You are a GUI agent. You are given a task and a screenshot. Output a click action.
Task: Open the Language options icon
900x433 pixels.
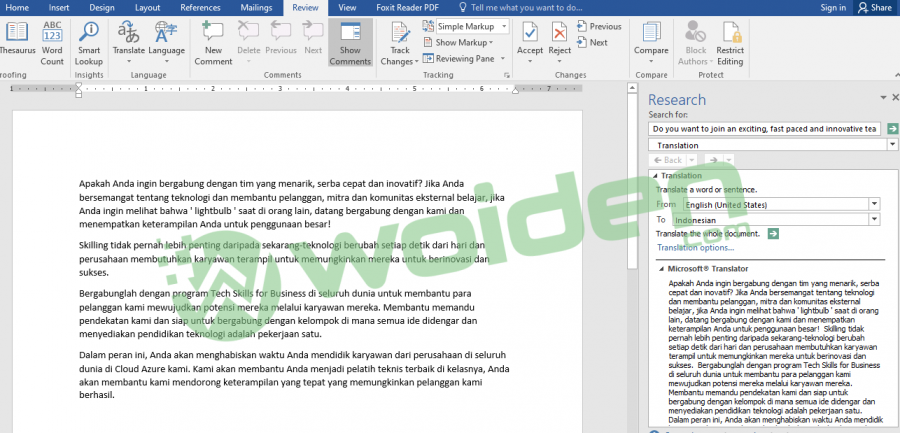click(x=166, y=32)
